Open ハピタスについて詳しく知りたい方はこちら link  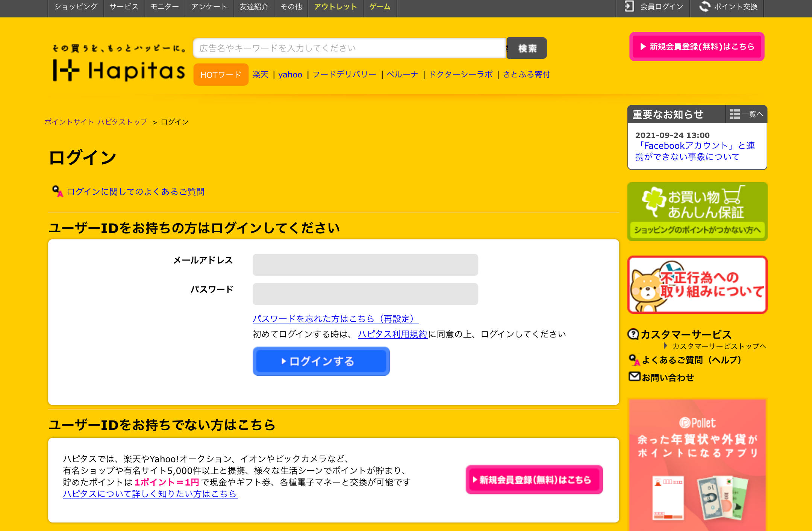click(x=150, y=494)
